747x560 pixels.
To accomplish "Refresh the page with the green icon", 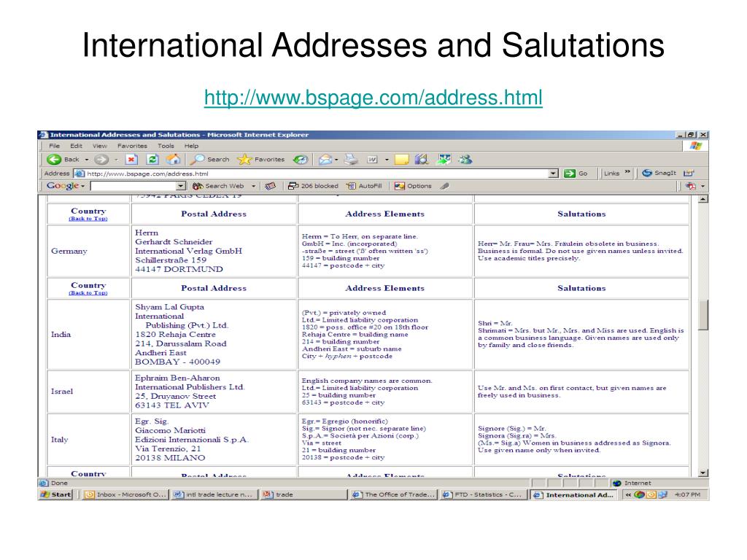I will point(152,160).
